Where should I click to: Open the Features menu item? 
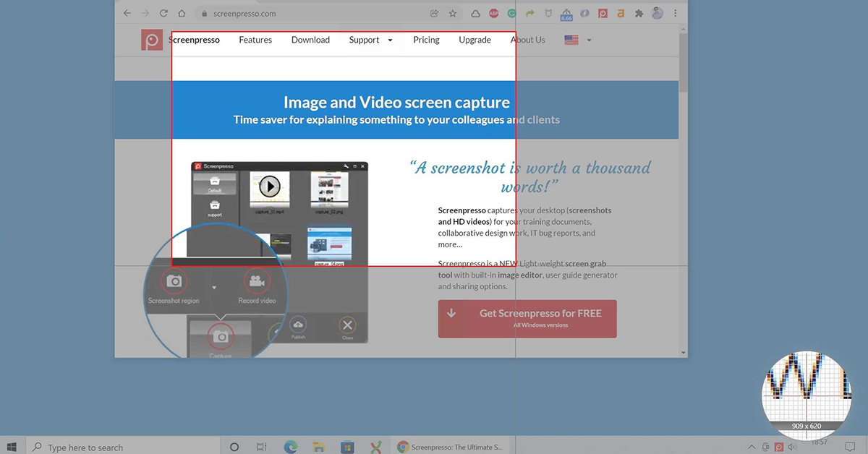255,40
